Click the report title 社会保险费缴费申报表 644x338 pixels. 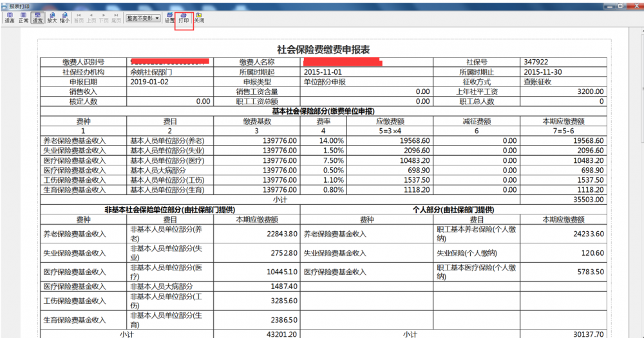323,50
